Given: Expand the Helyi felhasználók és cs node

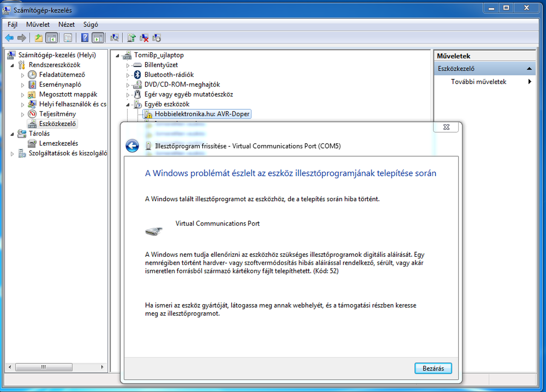Looking at the screenshot, I should 23,104.
